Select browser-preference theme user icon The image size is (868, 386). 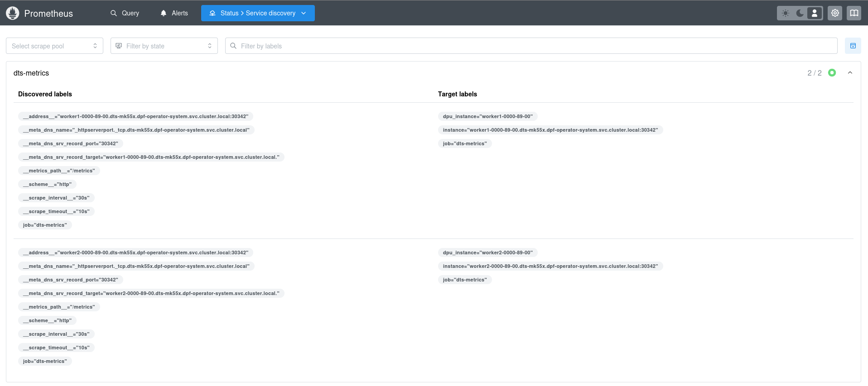tap(815, 13)
